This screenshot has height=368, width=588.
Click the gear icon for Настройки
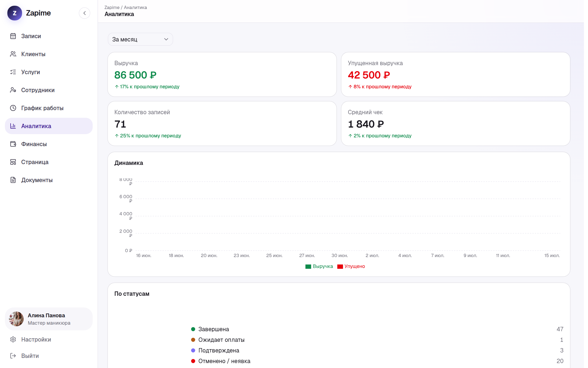13,339
